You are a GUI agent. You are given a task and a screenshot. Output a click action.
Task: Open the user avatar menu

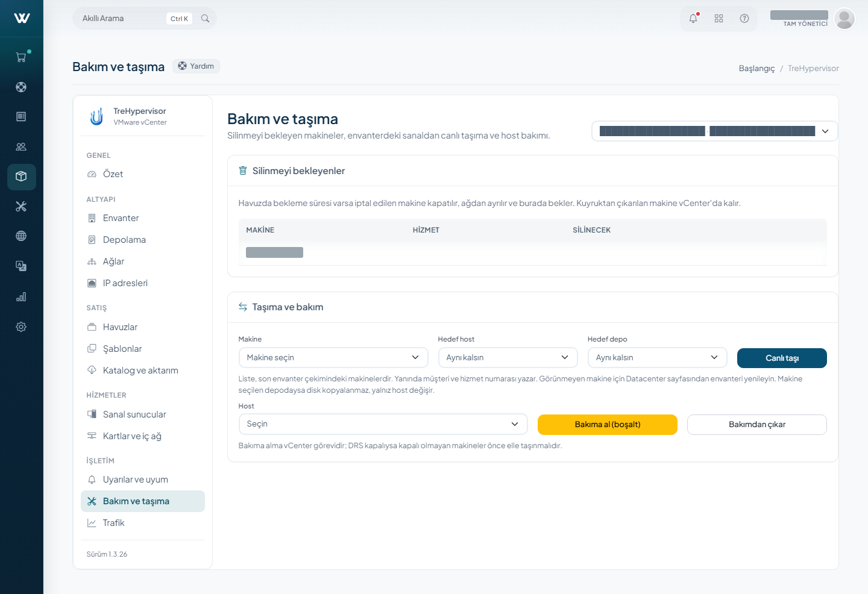(x=844, y=19)
